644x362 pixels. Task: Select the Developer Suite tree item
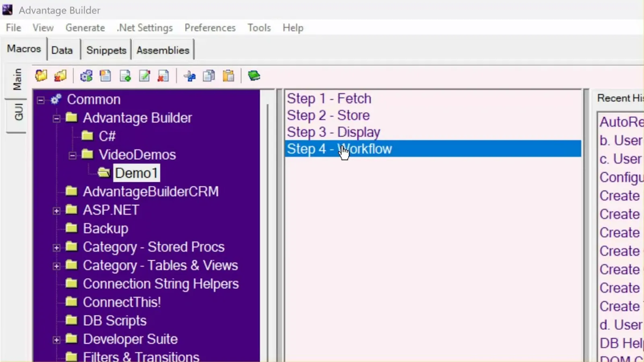(130, 339)
